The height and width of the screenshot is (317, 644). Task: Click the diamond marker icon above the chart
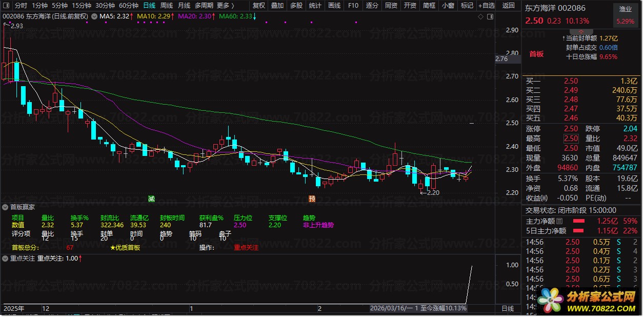click(x=480, y=16)
